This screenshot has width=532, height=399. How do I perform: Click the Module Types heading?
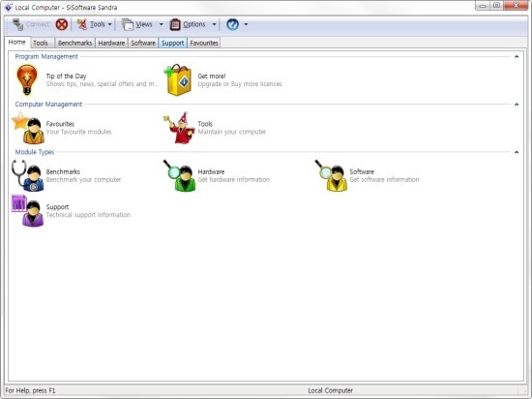(x=35, y=152)
